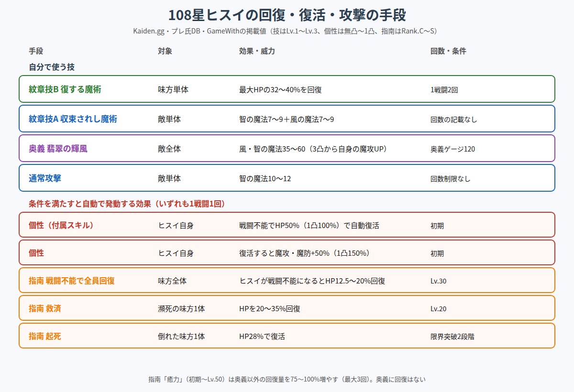The width and height of the screenshot is (574, 392).
Task: Click the 手段 column header
Action: click(36, 51)
